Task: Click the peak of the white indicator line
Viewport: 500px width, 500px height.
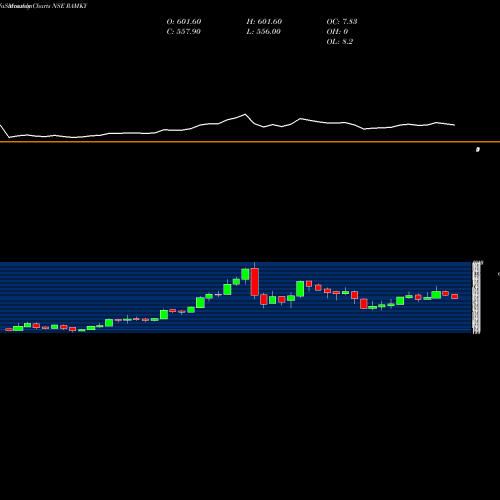Action: 245,114
